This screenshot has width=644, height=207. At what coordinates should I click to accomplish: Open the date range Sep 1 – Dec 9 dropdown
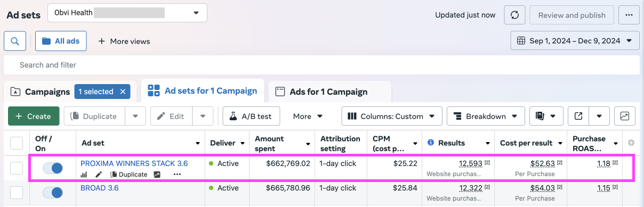tap(575, 40)
